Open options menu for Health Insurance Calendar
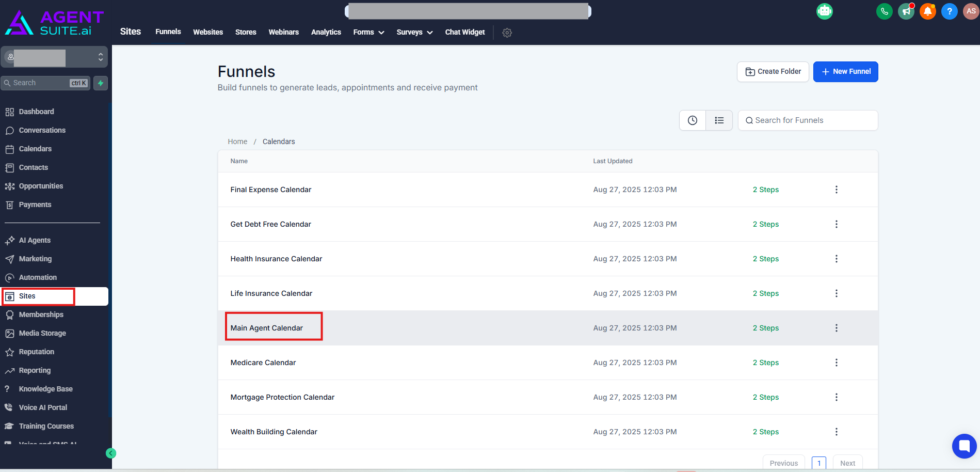Image resolution: width=980 pixels, height=472 pixels. point(837,259)
